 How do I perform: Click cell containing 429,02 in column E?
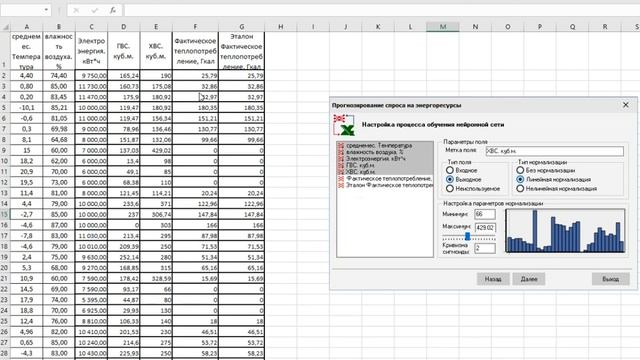point(156,150)
